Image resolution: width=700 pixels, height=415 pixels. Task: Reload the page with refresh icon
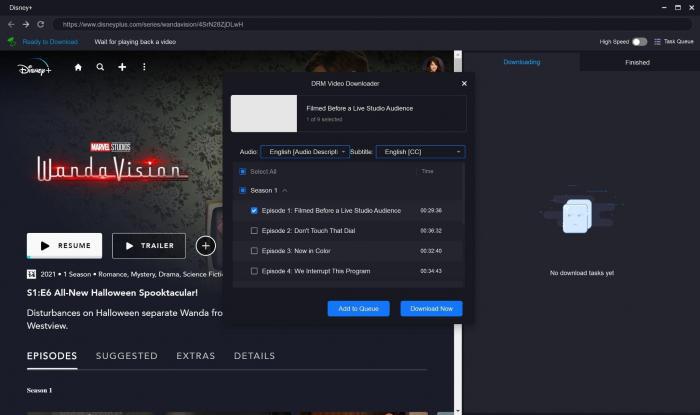click(x=41, y=25)
